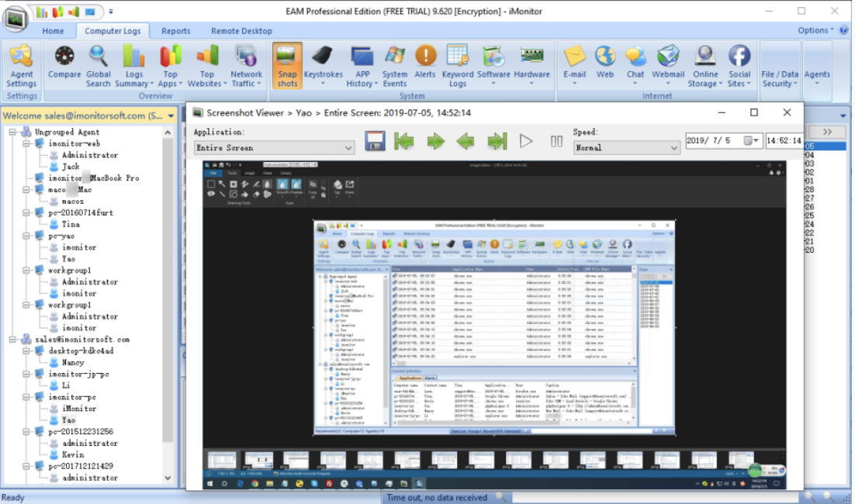Screen dimensions: 855x504
Task: Collapse the sales@imonitorsoft.com group node
Action: click(12, 340)
